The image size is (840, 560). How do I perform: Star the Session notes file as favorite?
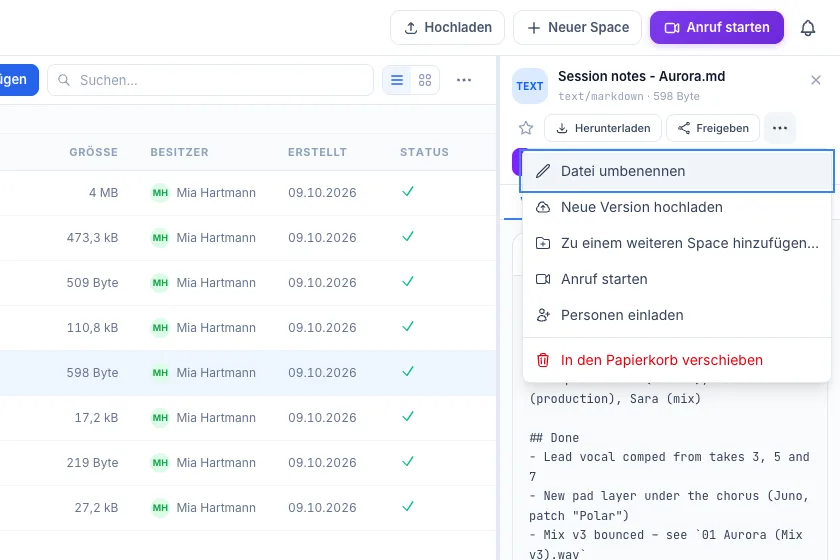click(526, 128)
